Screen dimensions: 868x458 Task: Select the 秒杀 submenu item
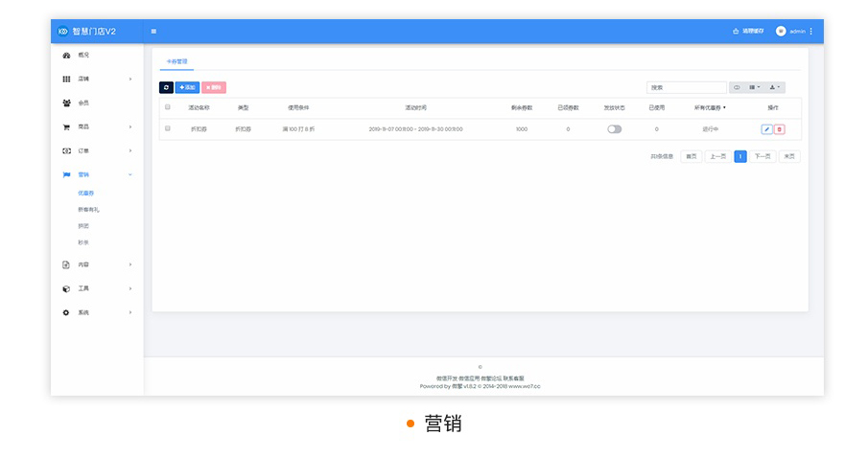point(83,242)
